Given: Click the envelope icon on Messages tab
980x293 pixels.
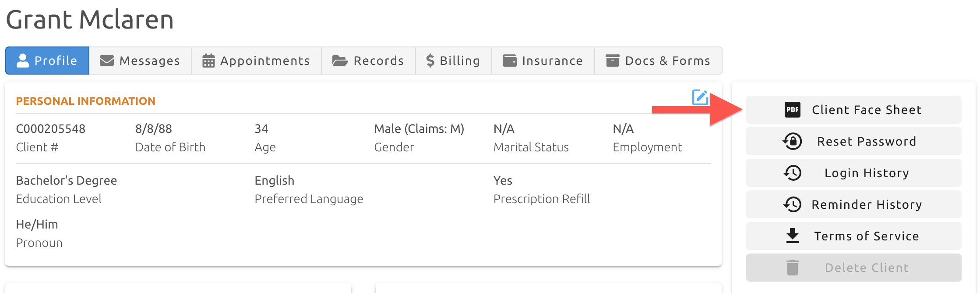Looking at the screenshot, I should 107,61.
